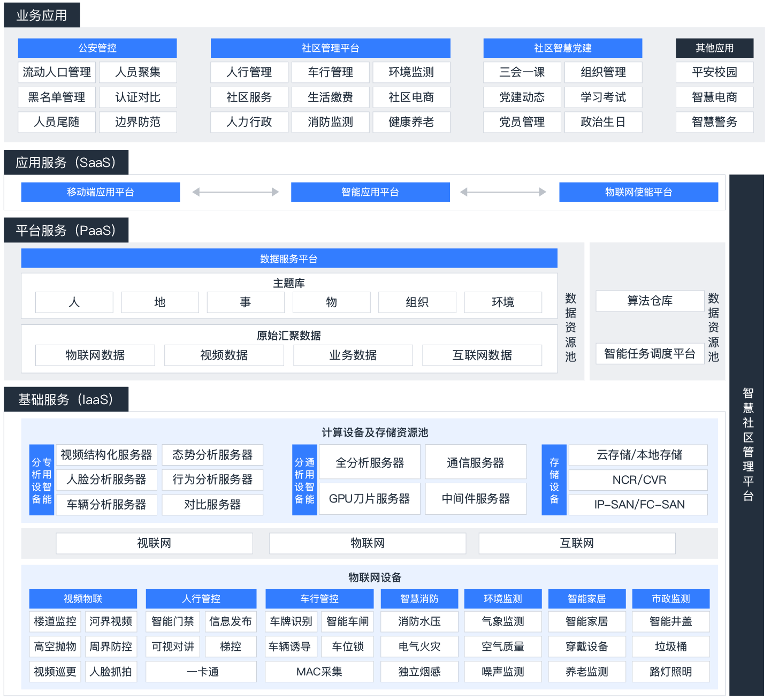Image resolution: width=771 pixels, height=700 pixels.
Task: Click the 视频物联 blue header
Action: click(83, 599)
